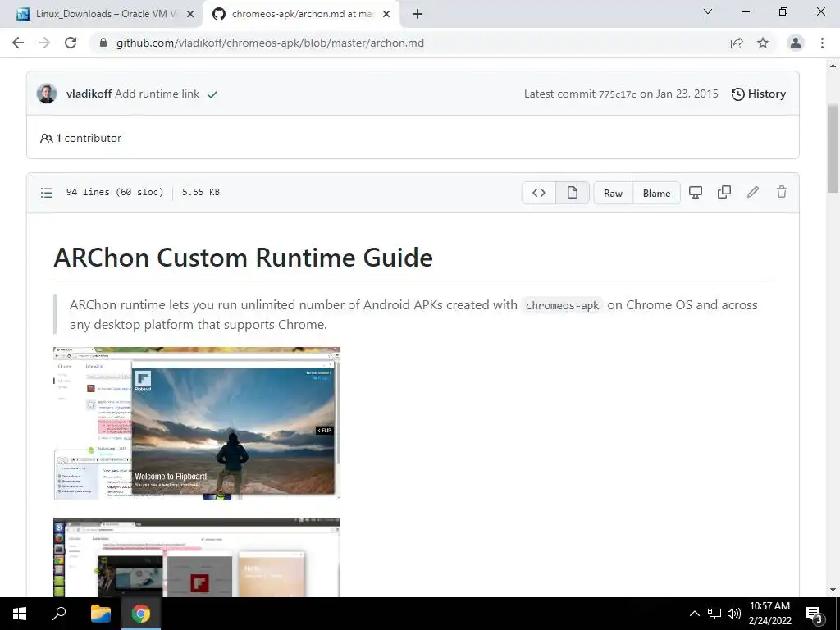Open clock showing 10:57 AM
840x630 pixels.
(x=769, y=614)
